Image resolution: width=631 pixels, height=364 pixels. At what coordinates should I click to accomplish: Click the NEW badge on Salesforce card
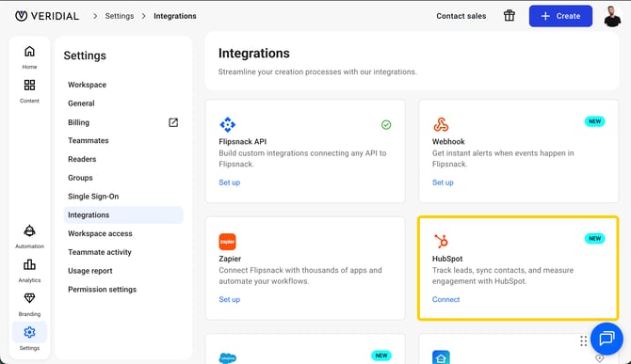381,356
